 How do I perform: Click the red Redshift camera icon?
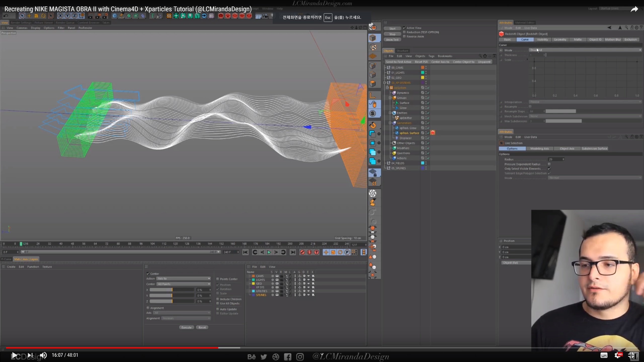[x=221, y=16]
